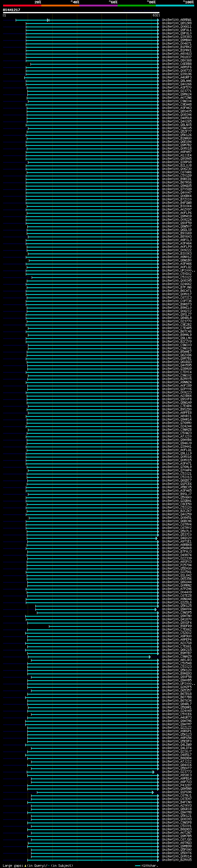Open the UniRef100_B1NHU0 entry
197x868 pixels.
[x=176, y=139]
